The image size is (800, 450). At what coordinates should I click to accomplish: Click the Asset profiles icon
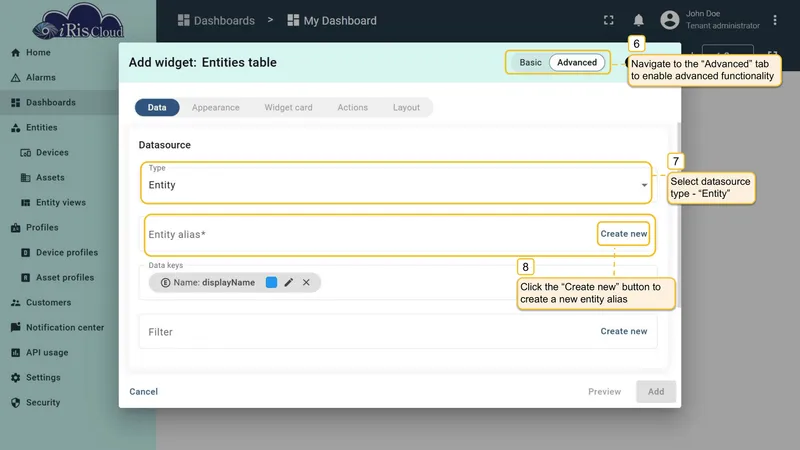click(26, 278)
